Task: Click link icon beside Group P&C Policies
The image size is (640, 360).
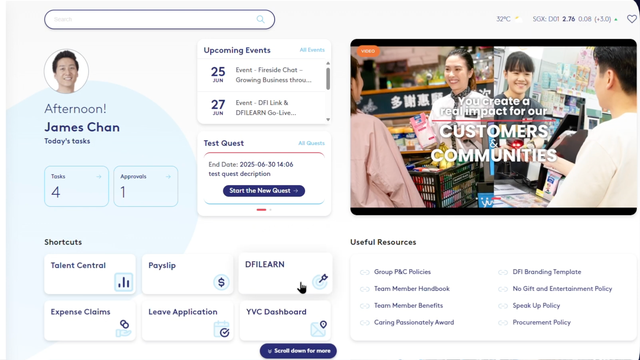Action: (364, 272)
